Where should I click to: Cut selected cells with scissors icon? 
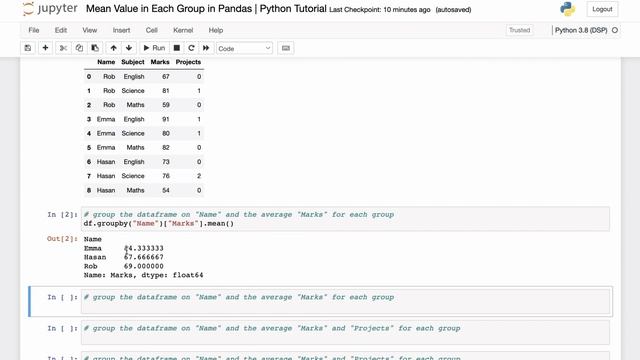click(63, 48)
